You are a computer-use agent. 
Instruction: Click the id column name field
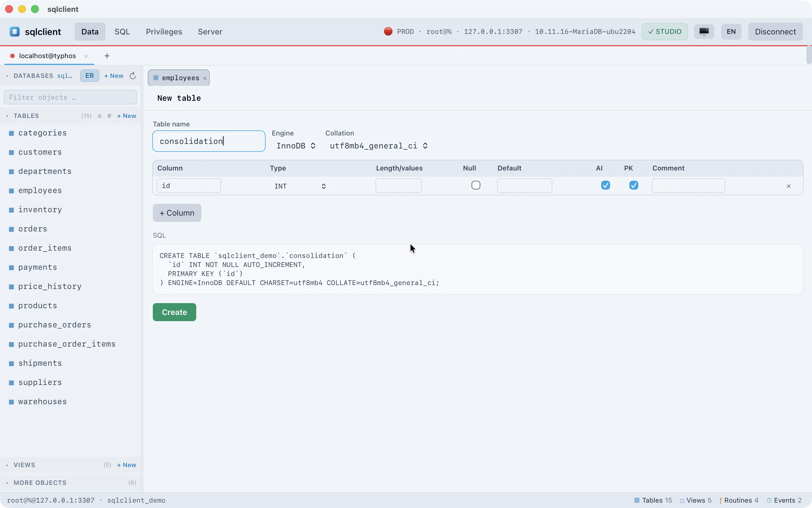[x=189, y=186]
